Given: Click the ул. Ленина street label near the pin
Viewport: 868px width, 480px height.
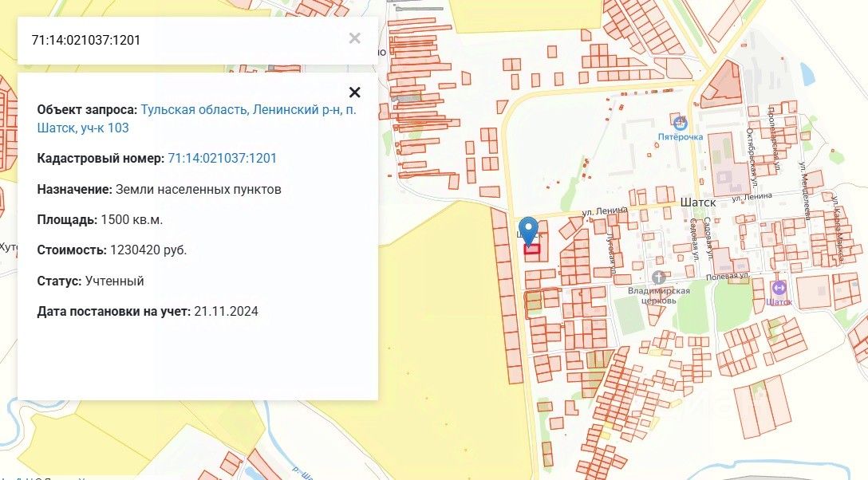Looking at the screenshot, I should click(605, 211).
